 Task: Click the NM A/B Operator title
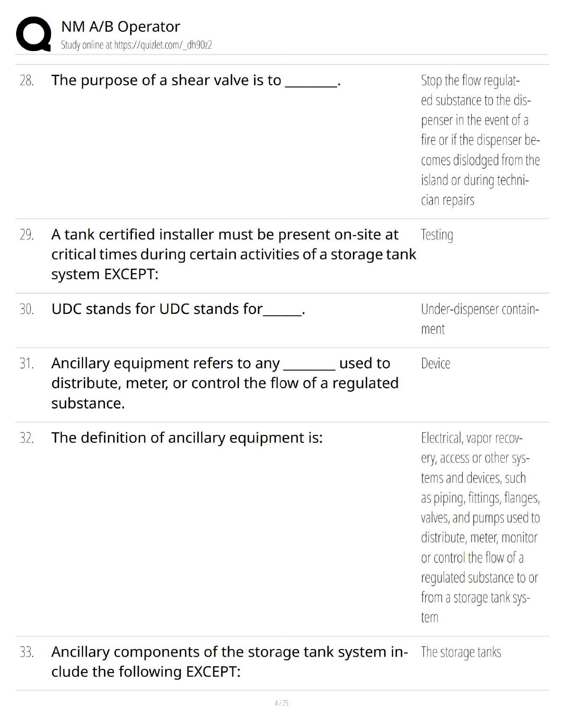coord(121,26)
